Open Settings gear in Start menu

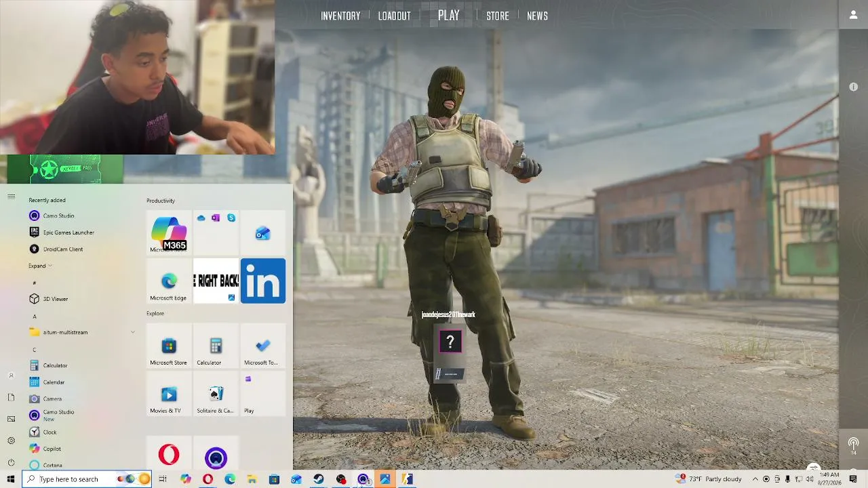tap(11, 441)
